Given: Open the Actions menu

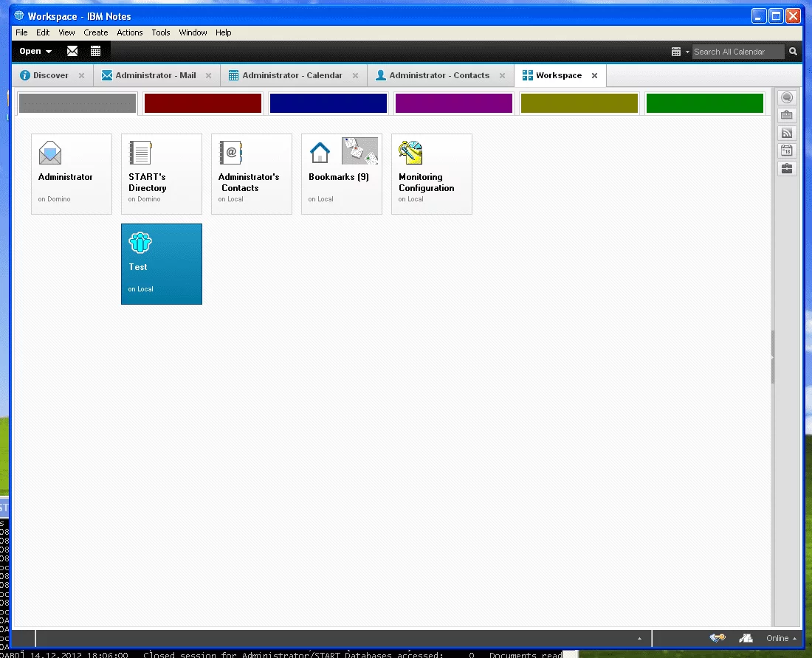Looking at the screenshot, I should click(x=130, y=32).
